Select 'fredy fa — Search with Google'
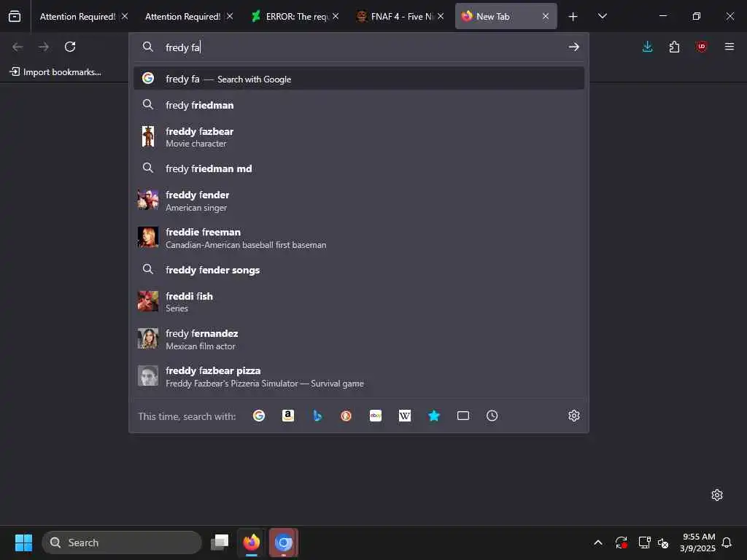Screen dimensions: 747x560 pos(359,79)
